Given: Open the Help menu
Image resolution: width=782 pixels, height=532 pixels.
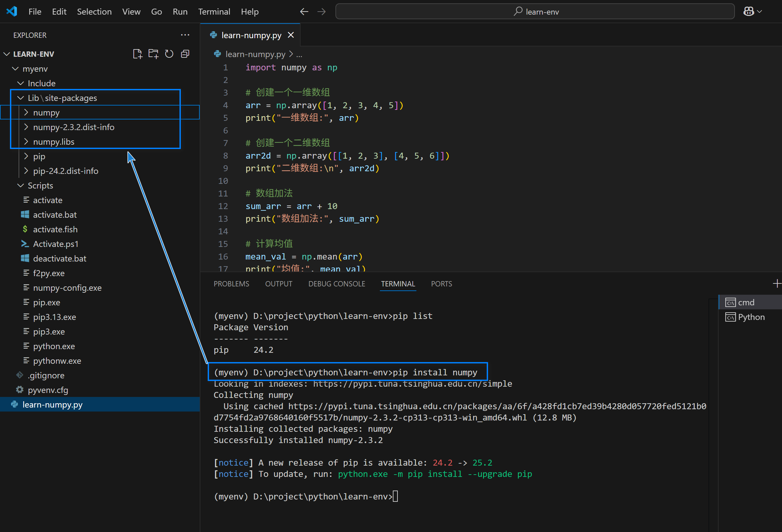Looking at the screenshot, I should pyautogui.click(x=250, y=12).
